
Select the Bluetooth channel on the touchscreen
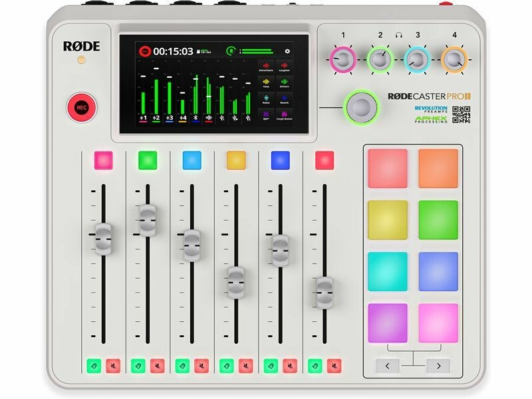click(x=196, y=118)
